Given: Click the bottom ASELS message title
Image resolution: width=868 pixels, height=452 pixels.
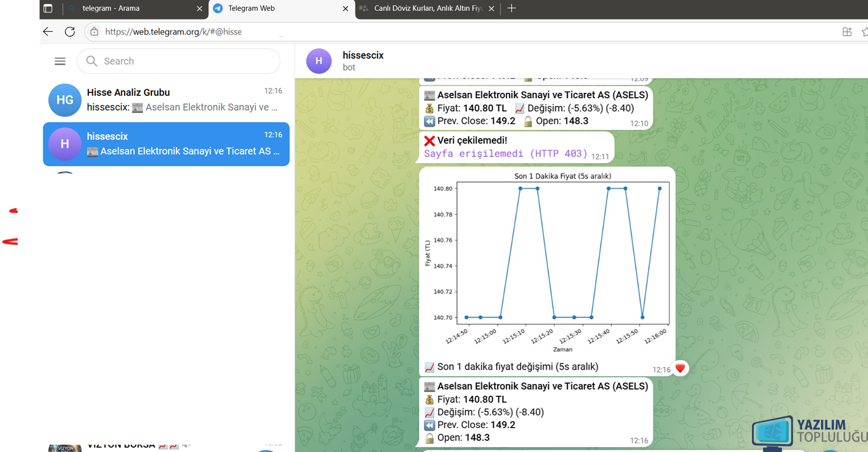Looking at the screenshot, I should click(x=542, y=387).
